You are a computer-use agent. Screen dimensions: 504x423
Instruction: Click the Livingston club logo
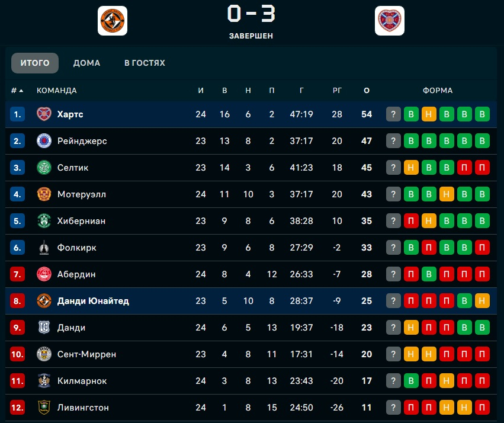point(44,408)
